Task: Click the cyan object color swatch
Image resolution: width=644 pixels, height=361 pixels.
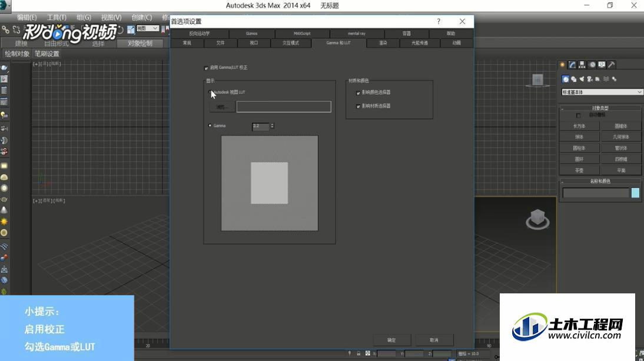Action: (x=635, y=193)
